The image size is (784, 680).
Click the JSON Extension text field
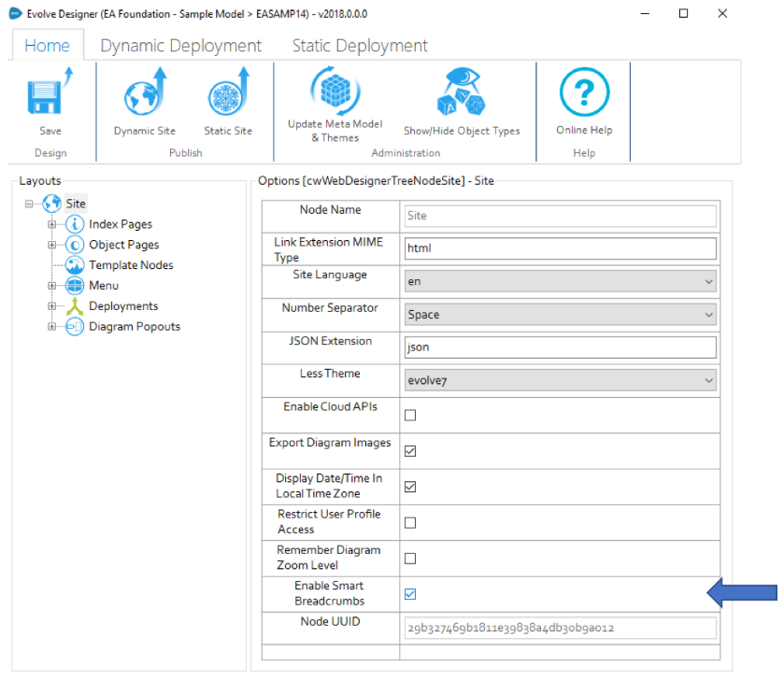pyautogui.click(x=561, y=347)
